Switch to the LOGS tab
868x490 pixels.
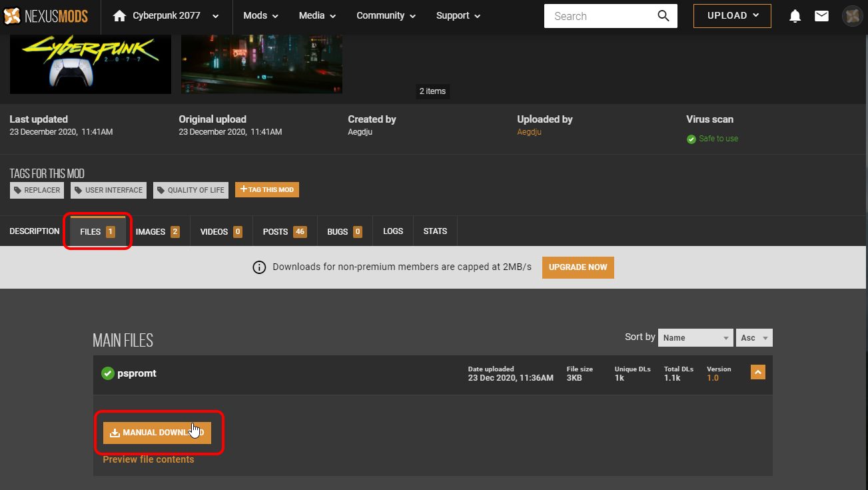point(393,231)
